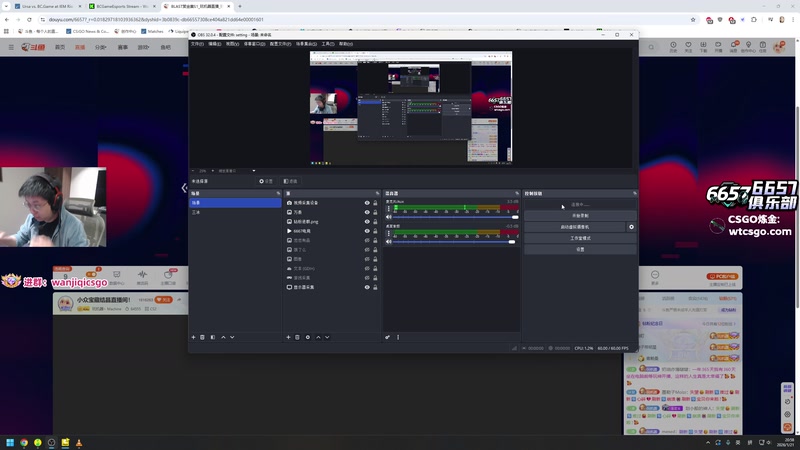
Task: Pop out the Sources dock panel
Action: [378, 193]
